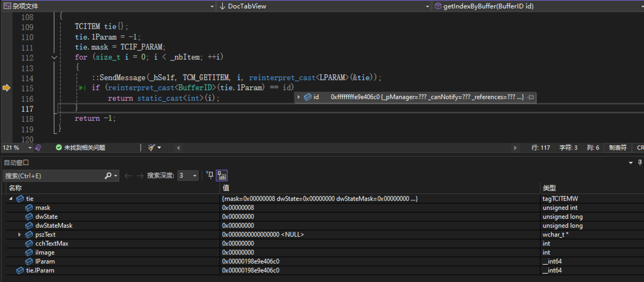Click the 行: 117 line indicator
Viewport: 644px width, 282px height.
pyautogui.click(x=540, y=148)
